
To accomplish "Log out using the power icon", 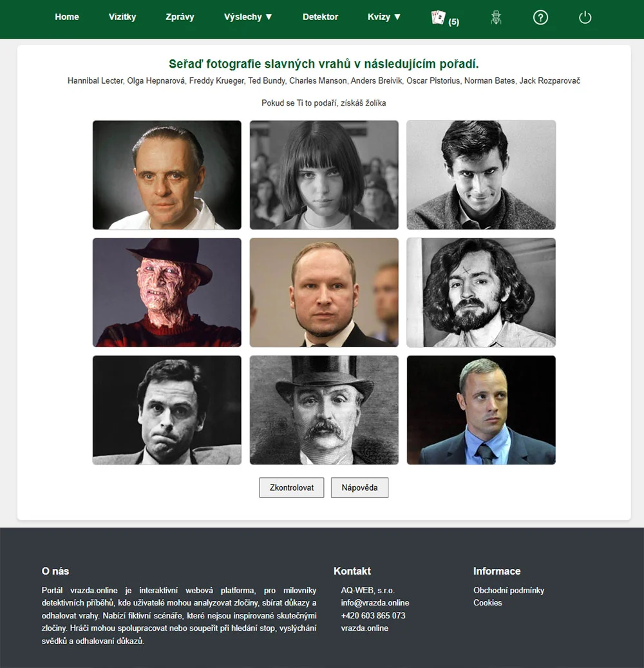I will (584, 17).
